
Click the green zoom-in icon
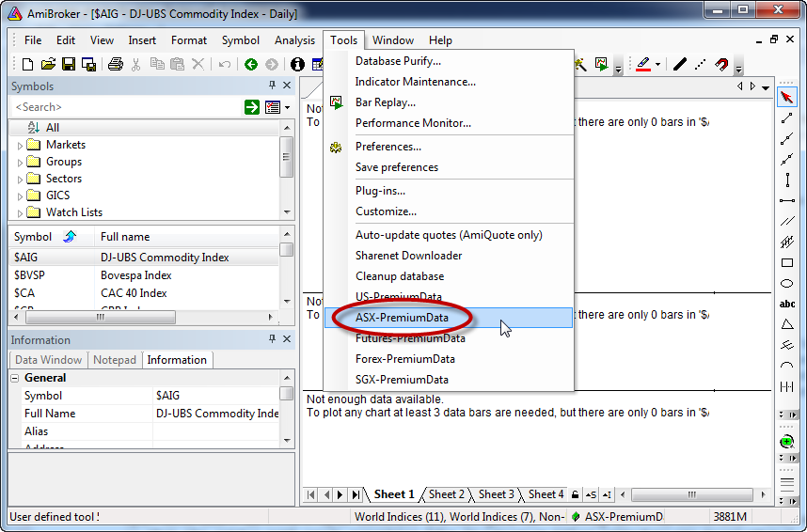pyautogui.click(x=787, y=442)
